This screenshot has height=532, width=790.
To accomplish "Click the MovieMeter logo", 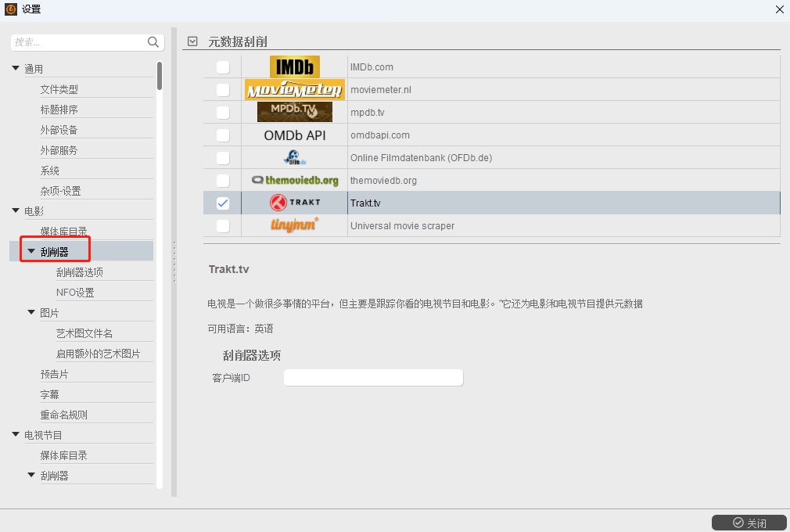I will pyautogui.click(x=295, y=90).
